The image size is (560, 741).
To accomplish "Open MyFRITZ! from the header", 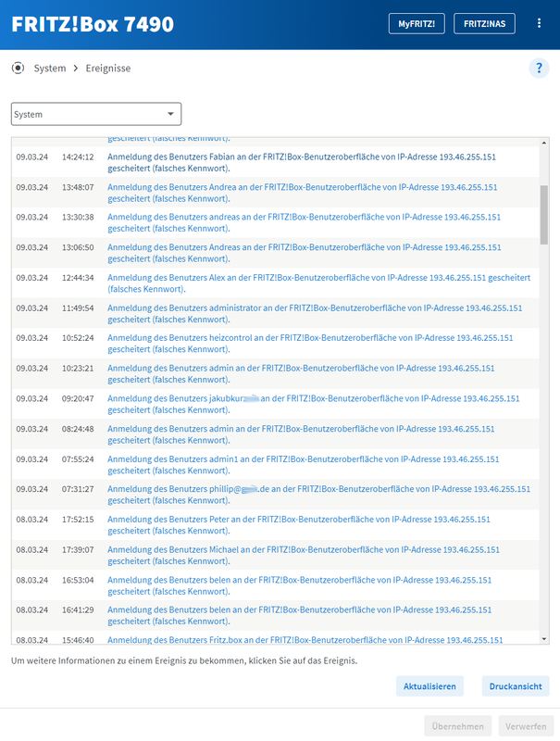I will [417, 24].
